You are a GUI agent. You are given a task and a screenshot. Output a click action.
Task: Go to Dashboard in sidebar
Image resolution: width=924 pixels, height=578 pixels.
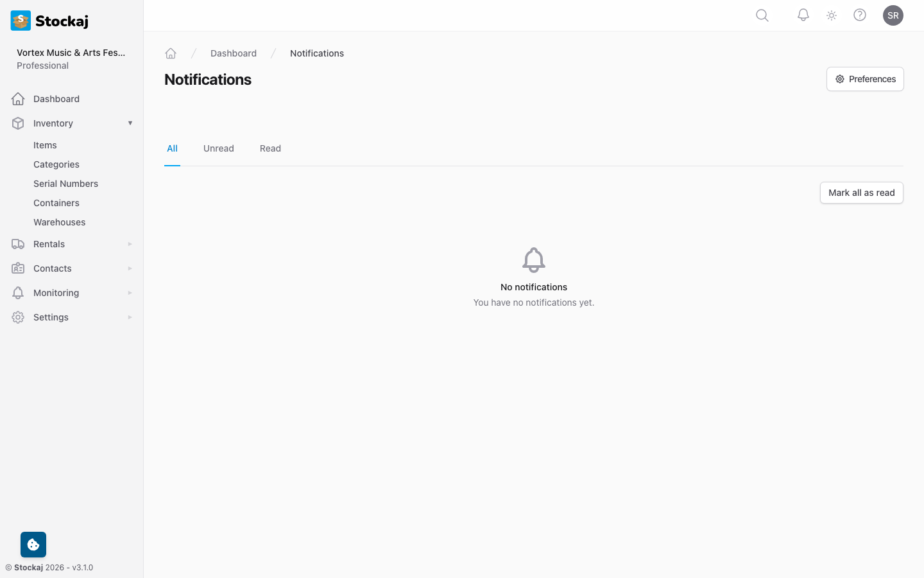pos(56,99)
